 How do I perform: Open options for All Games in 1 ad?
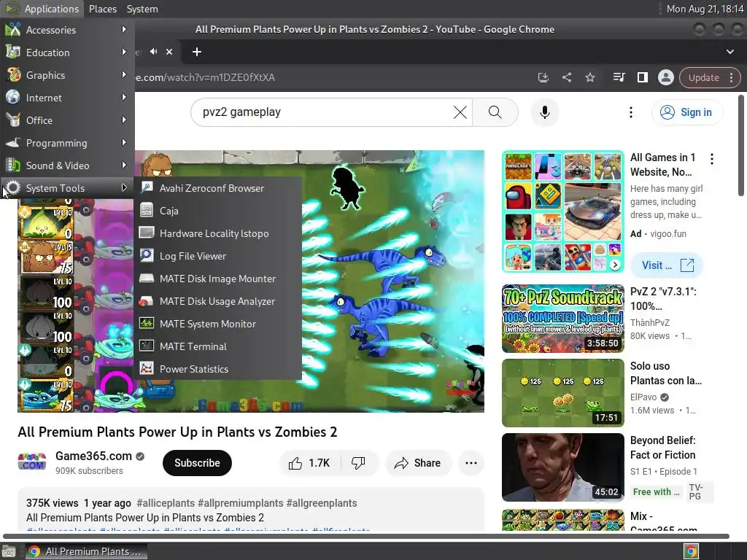click(x=712, y=158)
